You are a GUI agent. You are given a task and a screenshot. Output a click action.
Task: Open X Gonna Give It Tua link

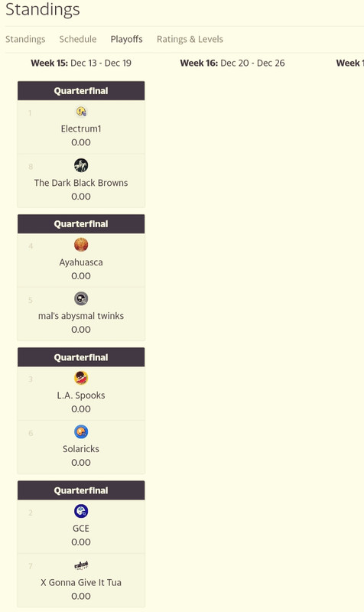click(x=81, y=582)
